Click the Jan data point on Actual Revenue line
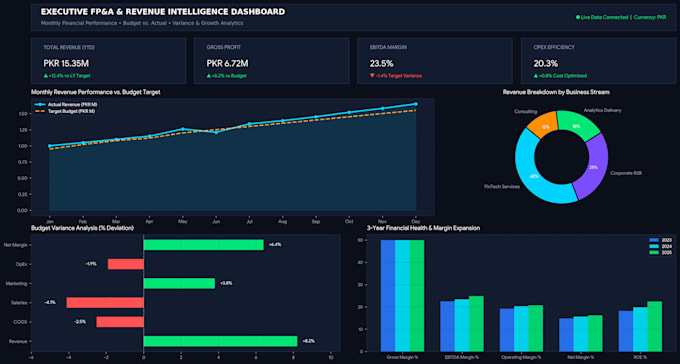 point(49,146)
